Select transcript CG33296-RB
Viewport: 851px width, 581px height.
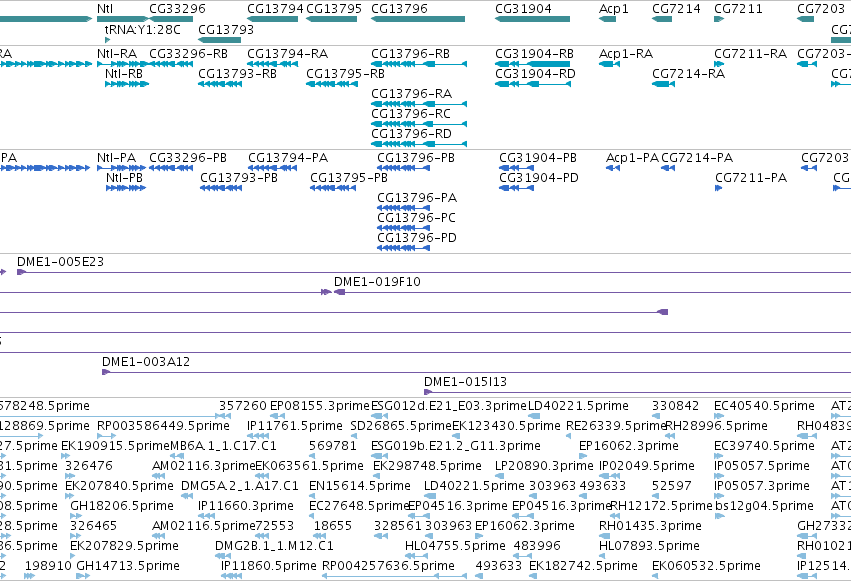point(171,64)
